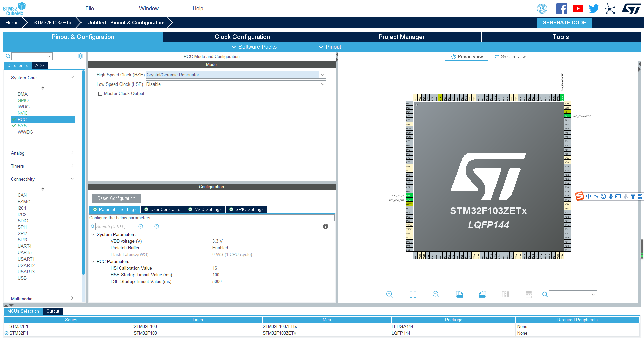Zoom out on the pinout view

point(436,294)
